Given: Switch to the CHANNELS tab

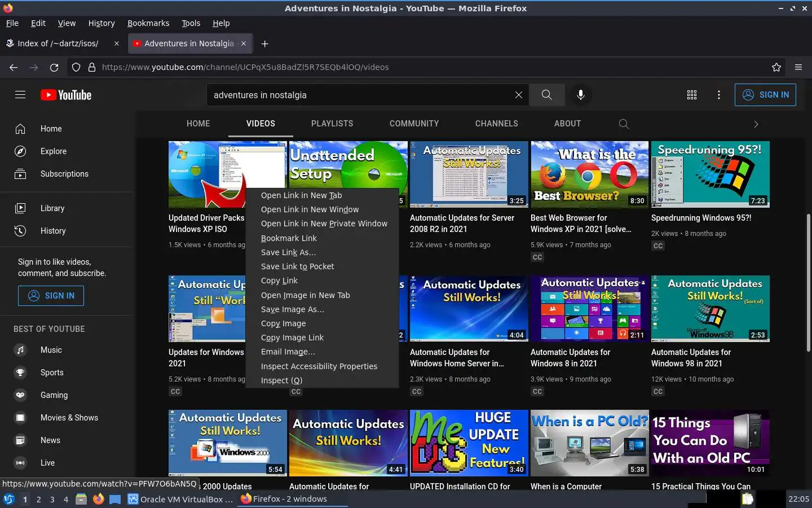Looking at the screenshot, I should pyautogui.click(x=497, y=124).
